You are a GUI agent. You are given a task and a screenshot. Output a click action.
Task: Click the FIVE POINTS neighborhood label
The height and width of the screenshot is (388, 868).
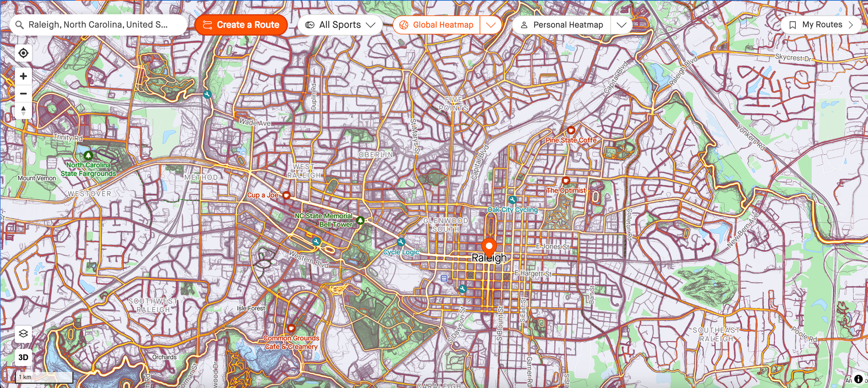point(454,104)
